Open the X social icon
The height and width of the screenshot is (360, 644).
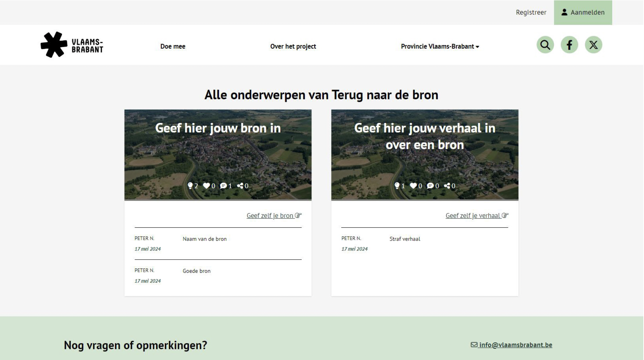tap(593, 45)
